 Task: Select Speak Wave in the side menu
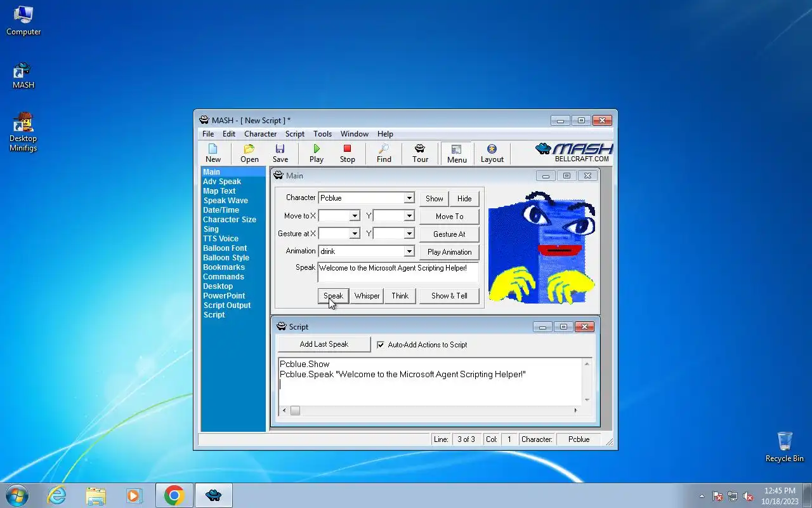(x=226, y=201)
